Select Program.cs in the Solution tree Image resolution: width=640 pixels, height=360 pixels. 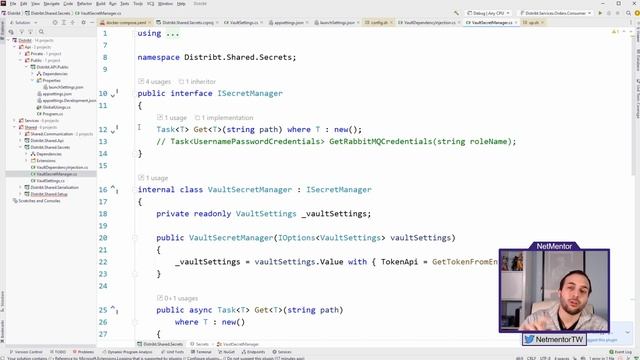(50, 114)
